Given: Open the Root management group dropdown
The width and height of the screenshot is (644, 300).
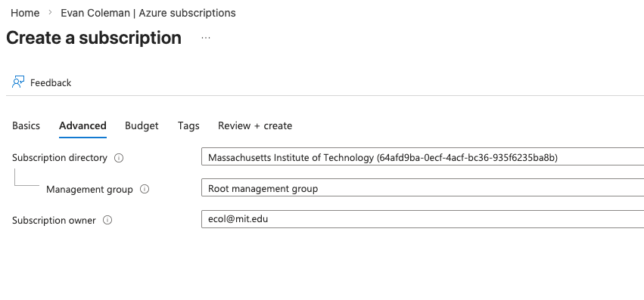Looking at the screenshot, I should [x=422, y=187].
